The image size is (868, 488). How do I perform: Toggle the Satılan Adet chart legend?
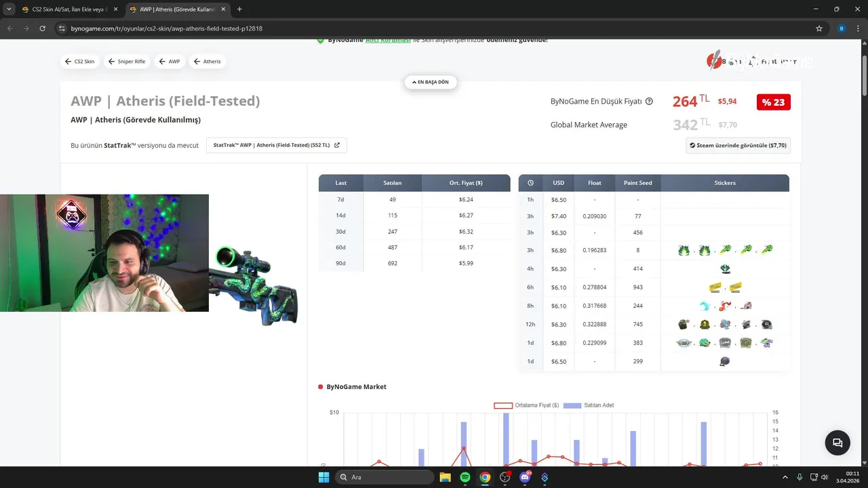589,405
